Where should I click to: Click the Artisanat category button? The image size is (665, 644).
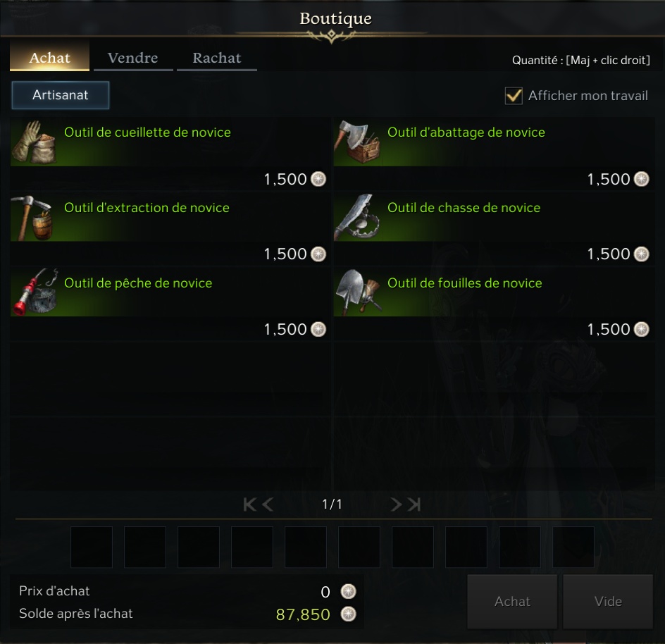tap(60, 95)
